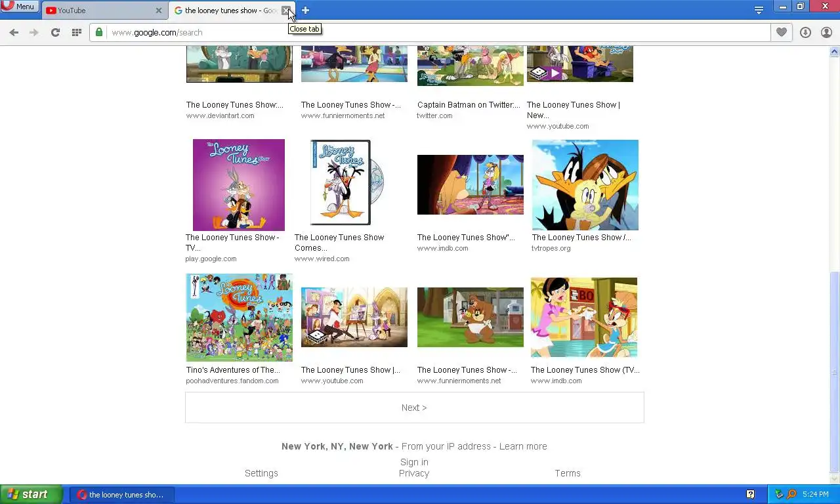
Task: Click the www.deviantart.com source text
Action: pos(220,115)
